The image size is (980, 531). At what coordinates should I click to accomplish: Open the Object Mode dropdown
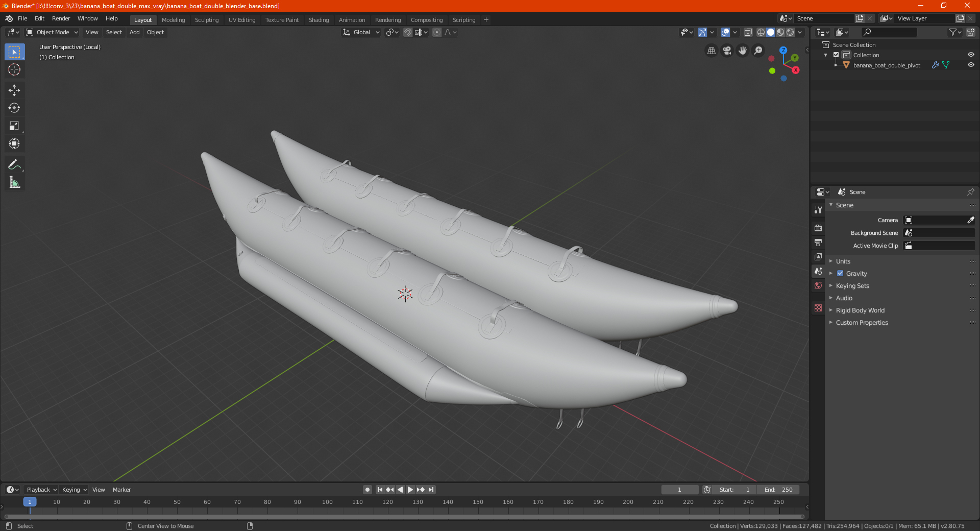[x=52, y=32]
